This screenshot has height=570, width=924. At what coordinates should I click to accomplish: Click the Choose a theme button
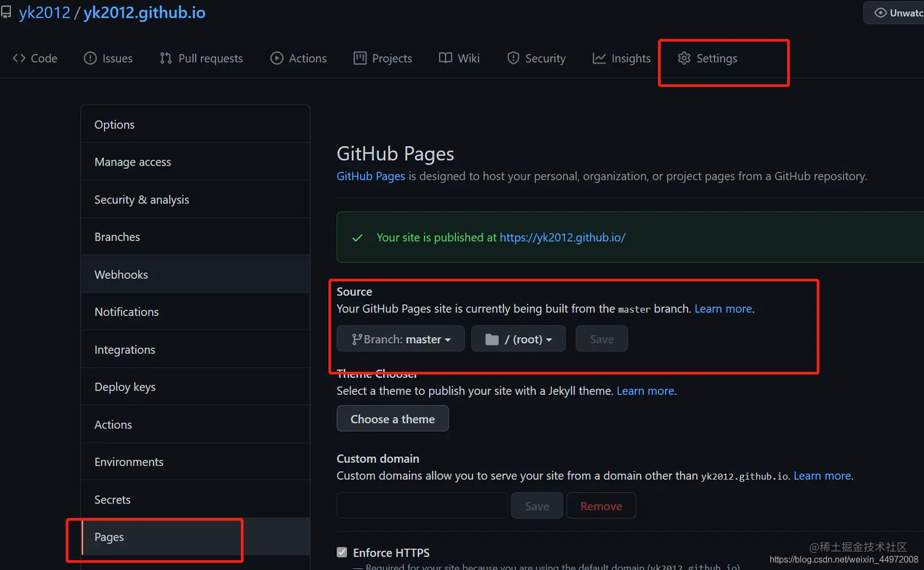point(392,419)
